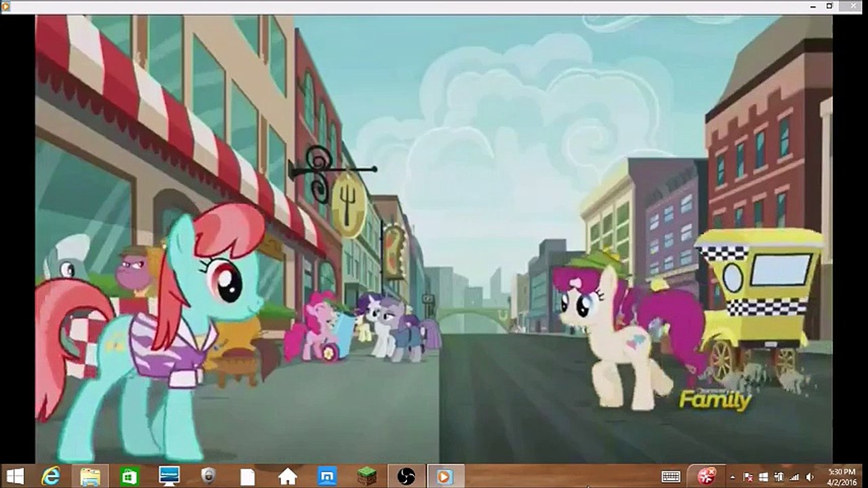The image size is (868, 488).
Task: Open the Windows Store taskbar icon
Action: (x=129, y=476)
